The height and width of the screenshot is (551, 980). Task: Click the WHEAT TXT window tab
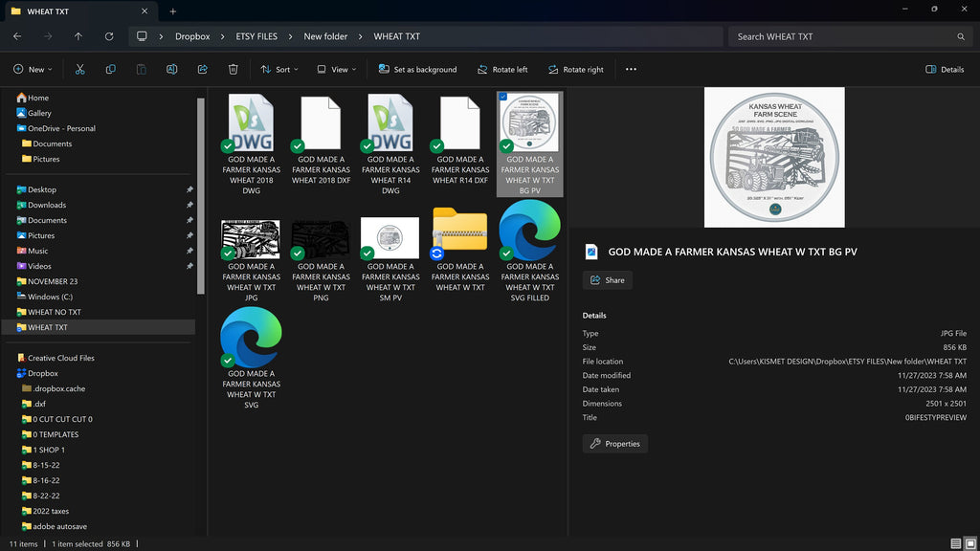point(79,11)
